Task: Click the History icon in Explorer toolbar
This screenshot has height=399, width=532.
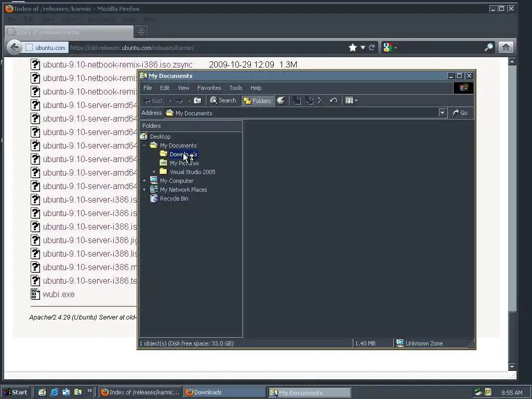Action: (x=281, y=100)
